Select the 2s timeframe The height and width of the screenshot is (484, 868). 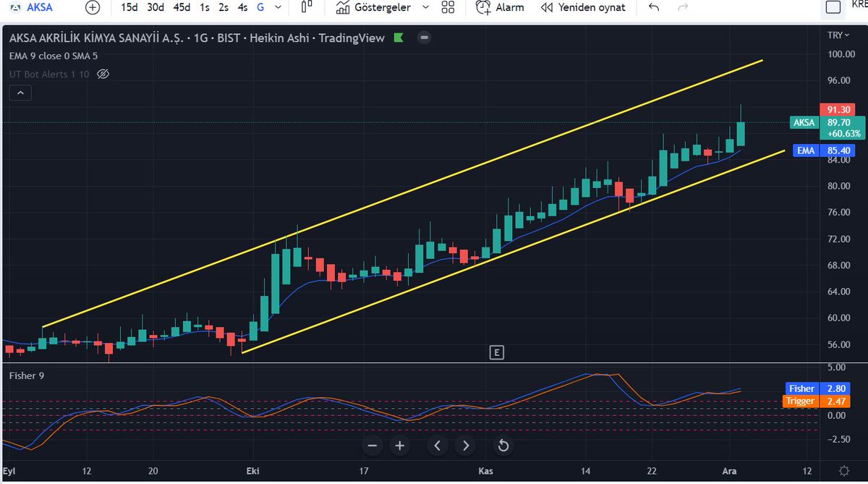[224, 7]
